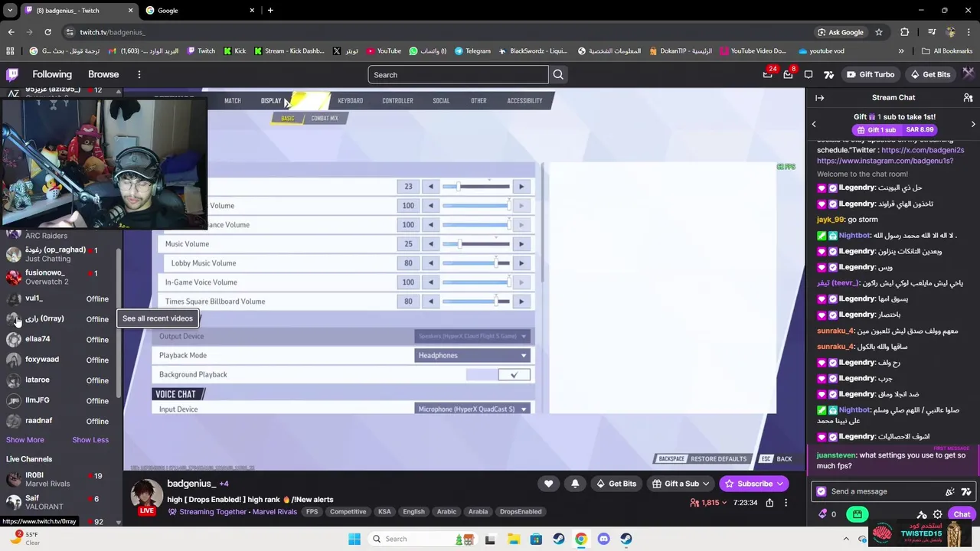
Task: Switch to the MATCH settings tab
Action: [232, 101]
